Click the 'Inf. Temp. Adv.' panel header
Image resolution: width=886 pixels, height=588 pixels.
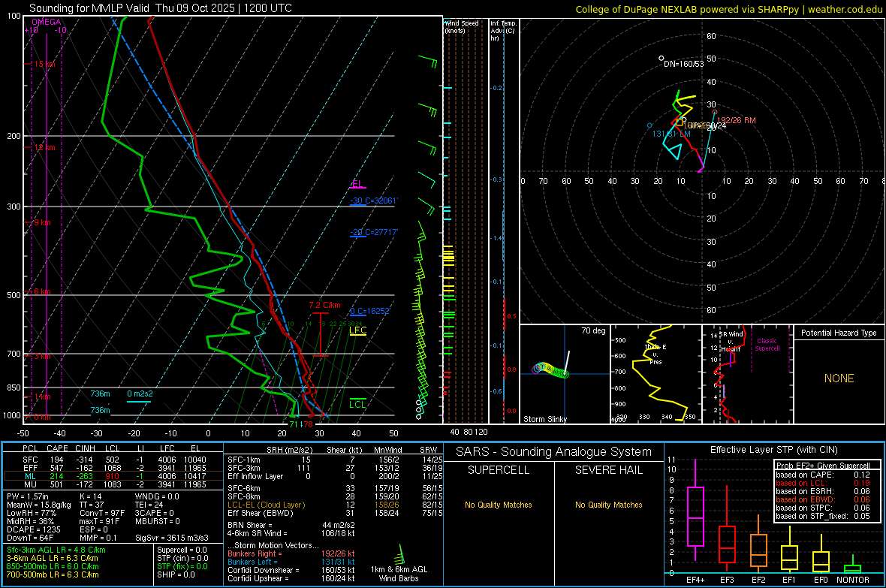click(x=503, y=30)
